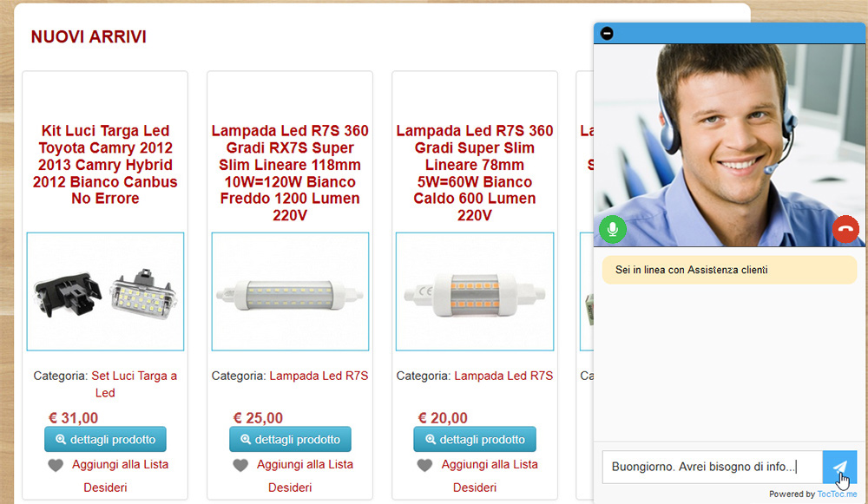Hang up the call with the red phone icon
868x504 pixels.
click(845, 229)
